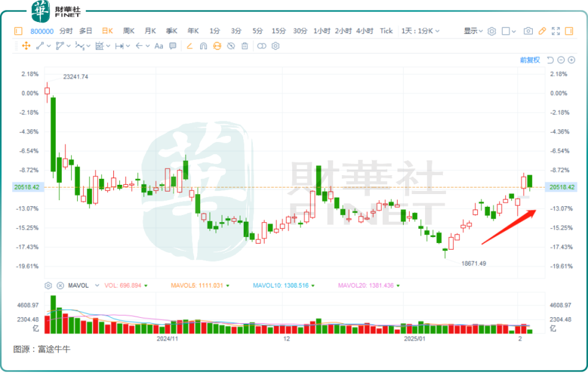Expand the VOL 696.894 options arrow
This screenshot has height=382, width=588.
click(x=146, y=286)
